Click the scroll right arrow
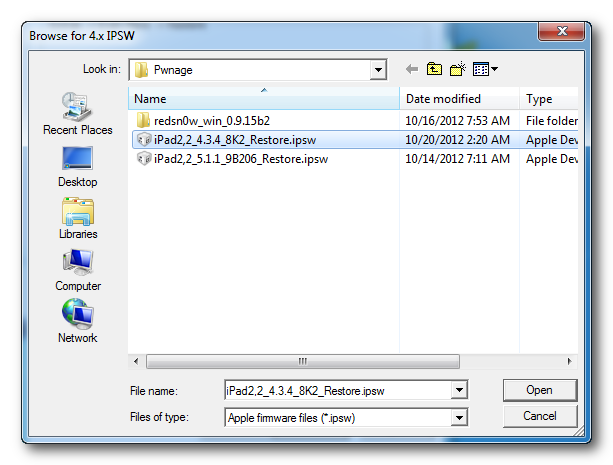The image size is (613, 465). coord(570,361)
